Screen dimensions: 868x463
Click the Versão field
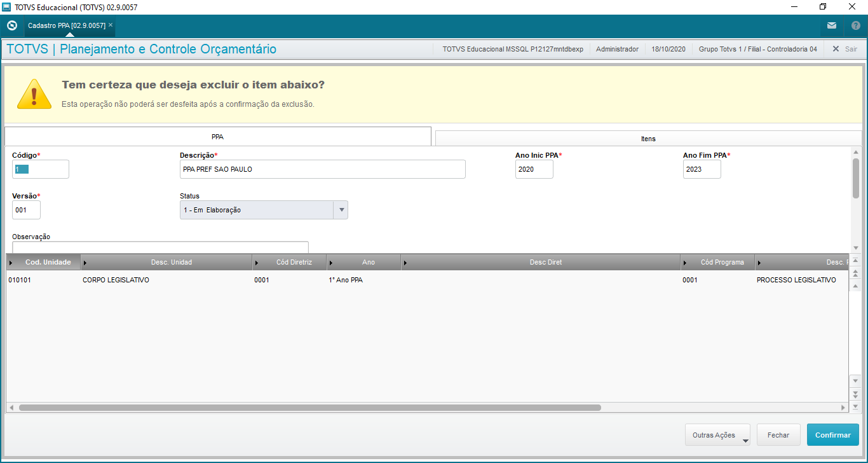click(x=26, y=210)
